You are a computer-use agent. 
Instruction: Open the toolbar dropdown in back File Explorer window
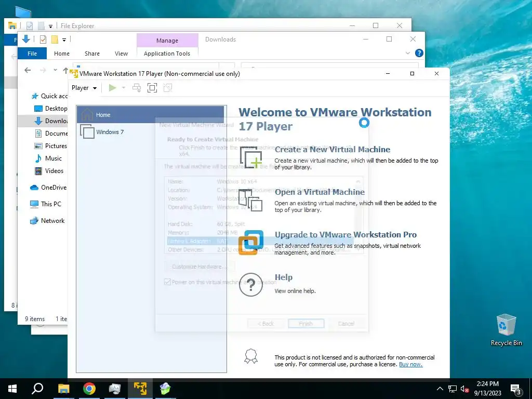click(50, 26)
